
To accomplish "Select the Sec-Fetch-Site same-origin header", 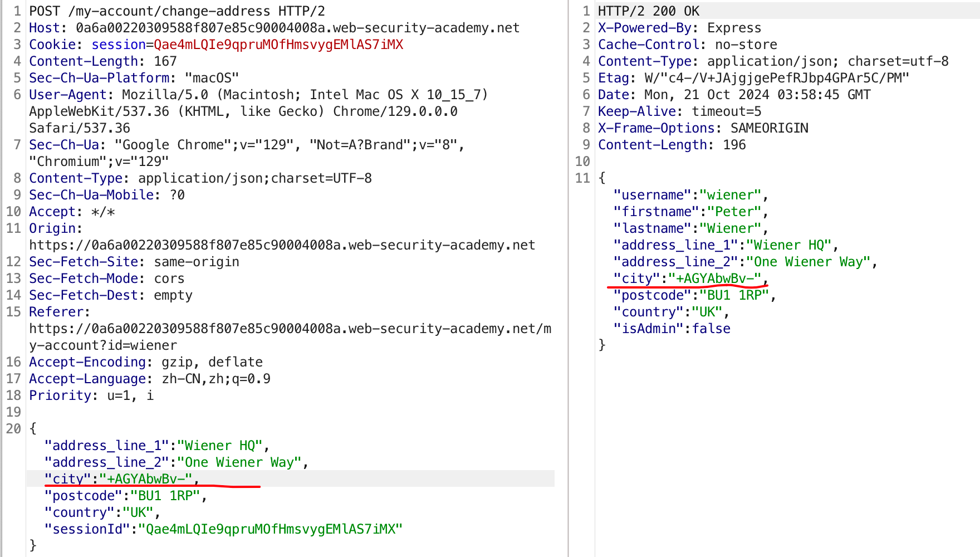I will pos(134,262).
